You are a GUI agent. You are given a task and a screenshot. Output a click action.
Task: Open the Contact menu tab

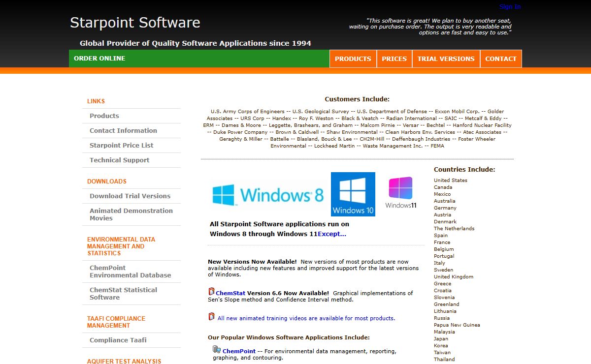pos(500,59)
